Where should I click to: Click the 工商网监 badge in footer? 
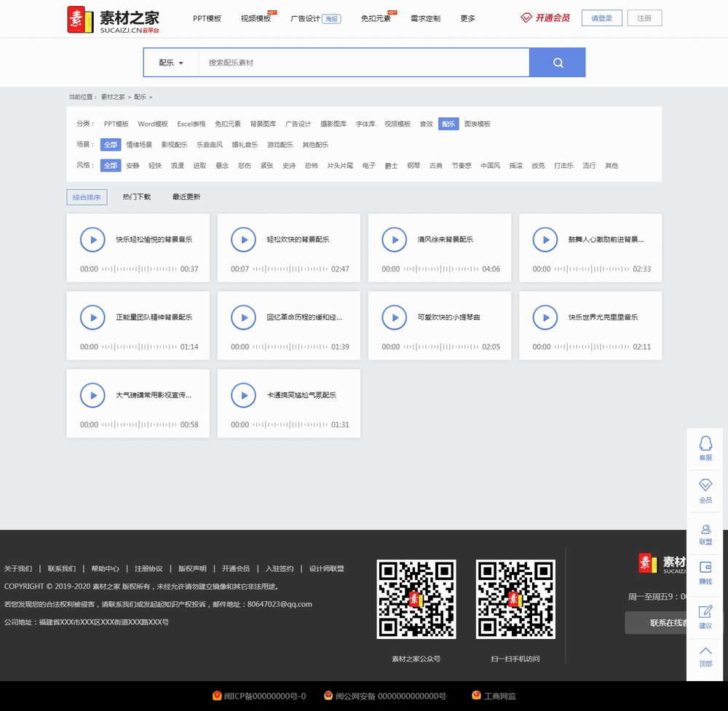494,696
